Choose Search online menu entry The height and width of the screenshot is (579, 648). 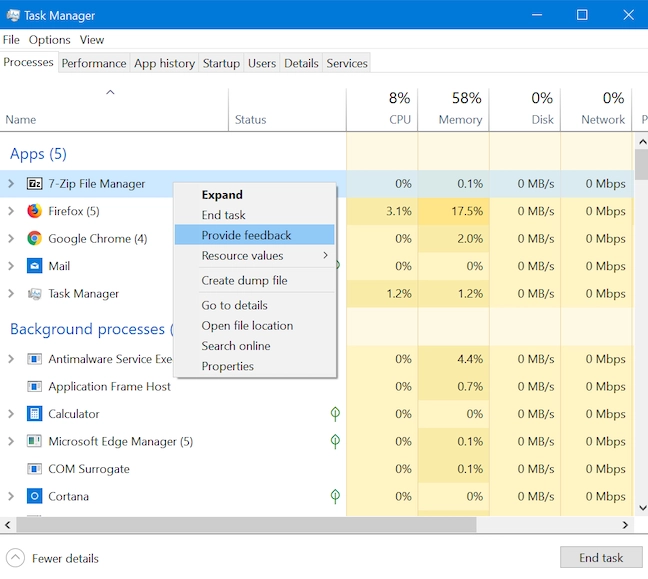pyautogui.click(x=255, y=345)
